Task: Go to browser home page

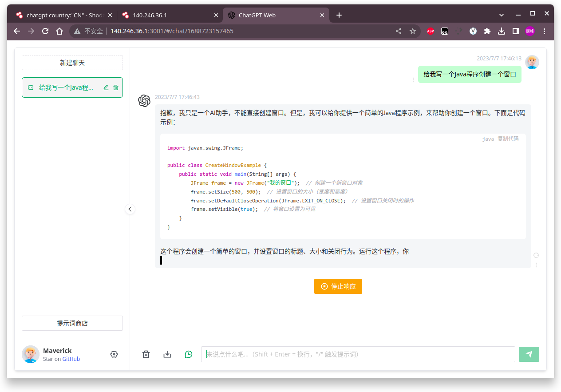Action: [59, 31]
